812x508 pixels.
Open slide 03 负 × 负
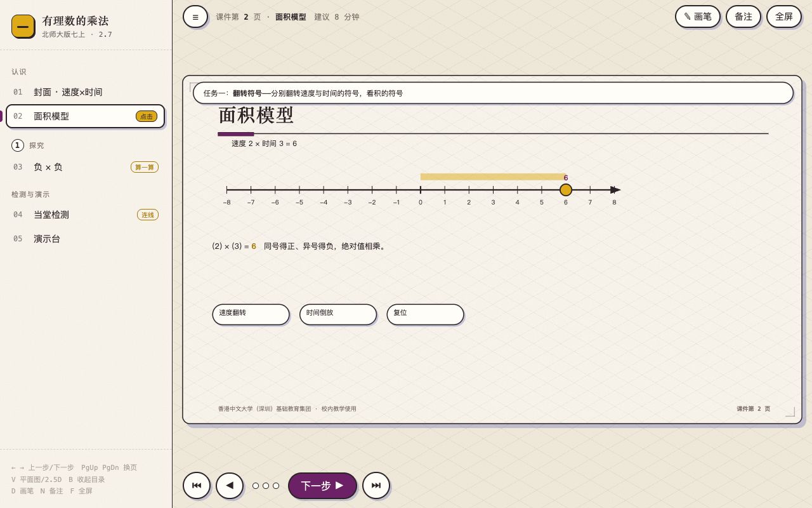click(x=85, y=167)
